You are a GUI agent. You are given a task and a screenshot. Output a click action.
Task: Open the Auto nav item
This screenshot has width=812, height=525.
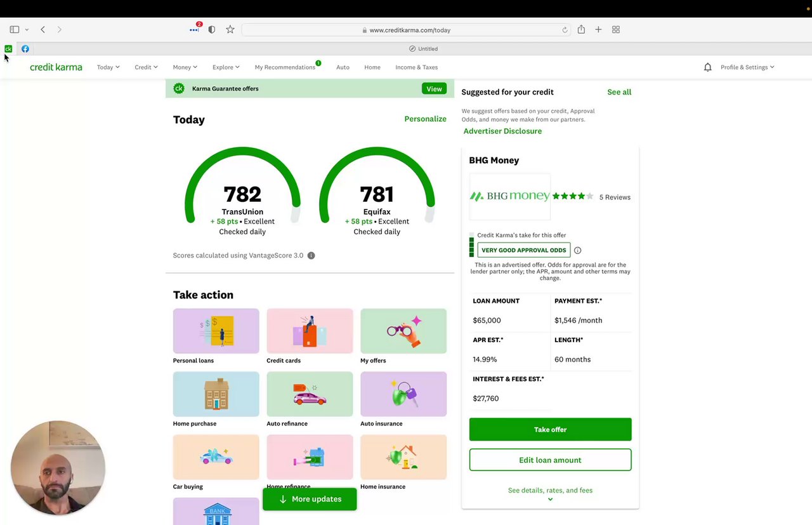[x=343, y=67]
